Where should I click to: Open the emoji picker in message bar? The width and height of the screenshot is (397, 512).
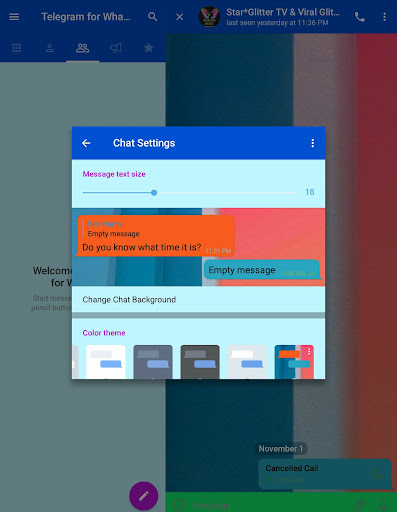pos(179,505)
